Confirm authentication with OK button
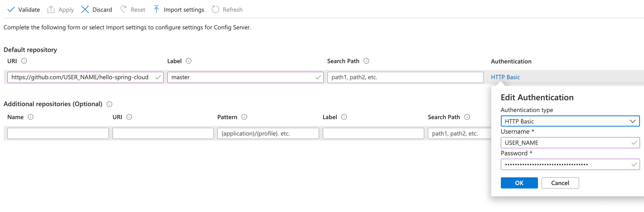This screenshot has height=212, width=644. [x=519, y=183]
